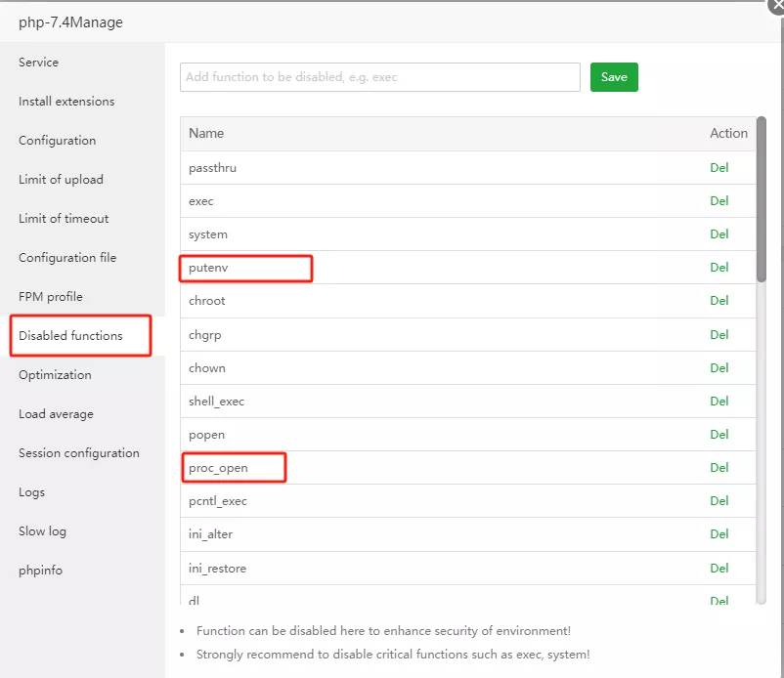Delete the passthru disabled function
The height and width of the screenshot is (678, 784).
[719, 168]
